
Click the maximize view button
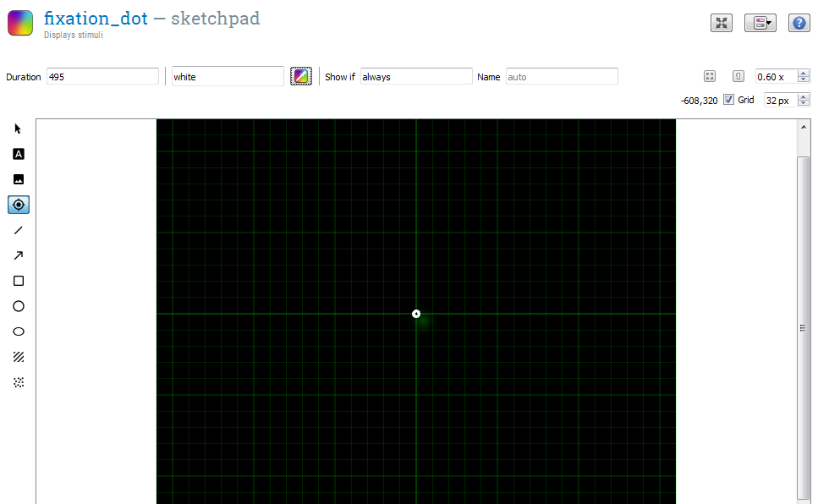(x=722, y=23)
